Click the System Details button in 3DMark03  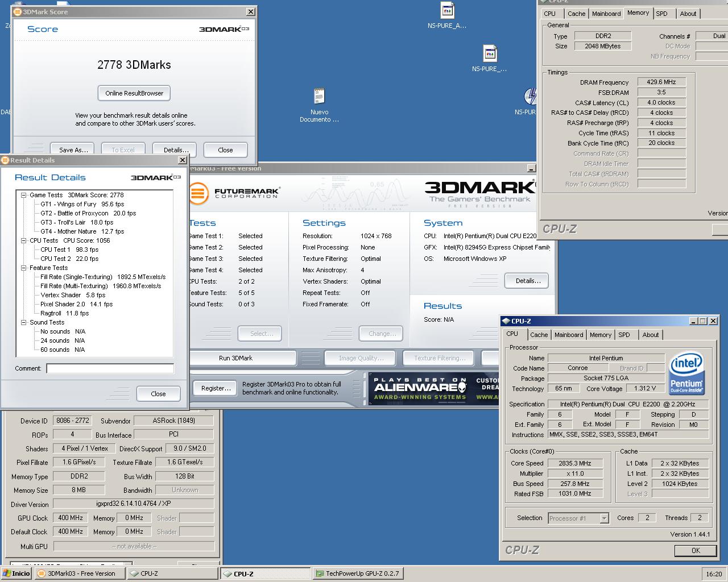pyautogui.click(x=526, y=281)
